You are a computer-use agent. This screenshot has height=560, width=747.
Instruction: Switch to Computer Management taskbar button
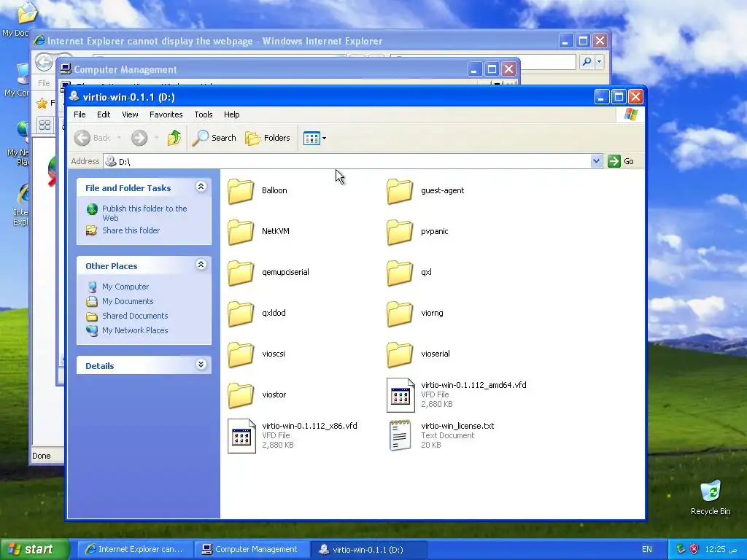coord(252,550)
